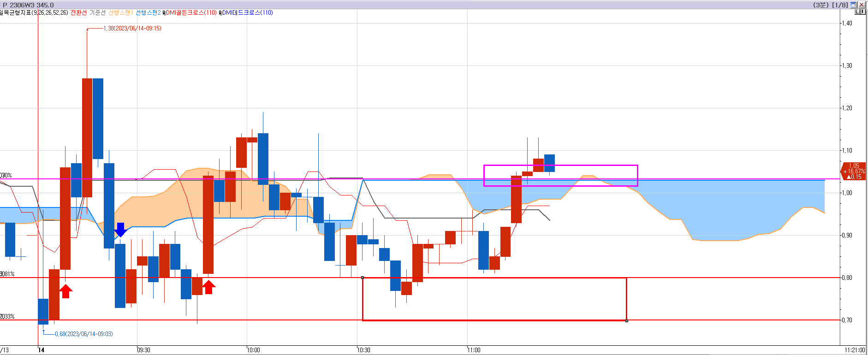Click the 11:21:00 current time label
The height and width of the screenshot is (355, 868).
pyautogui.click(x=855, y=350)
